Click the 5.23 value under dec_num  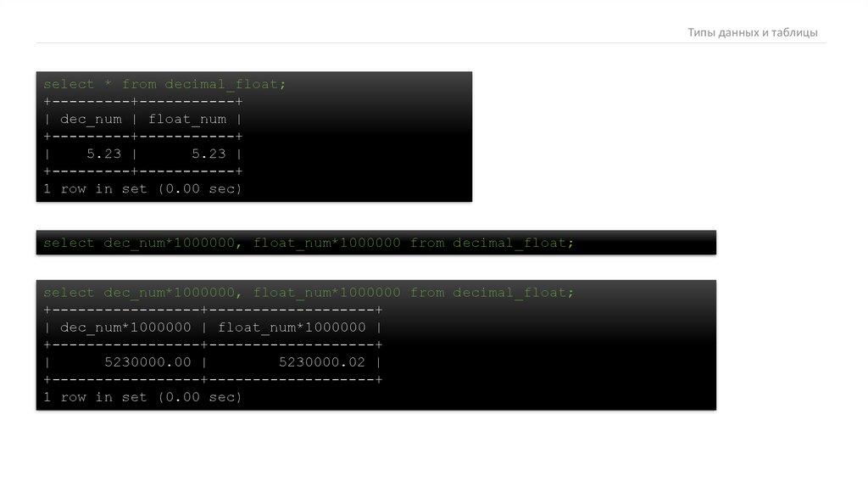pyautogui.click(x=103, y=154)
